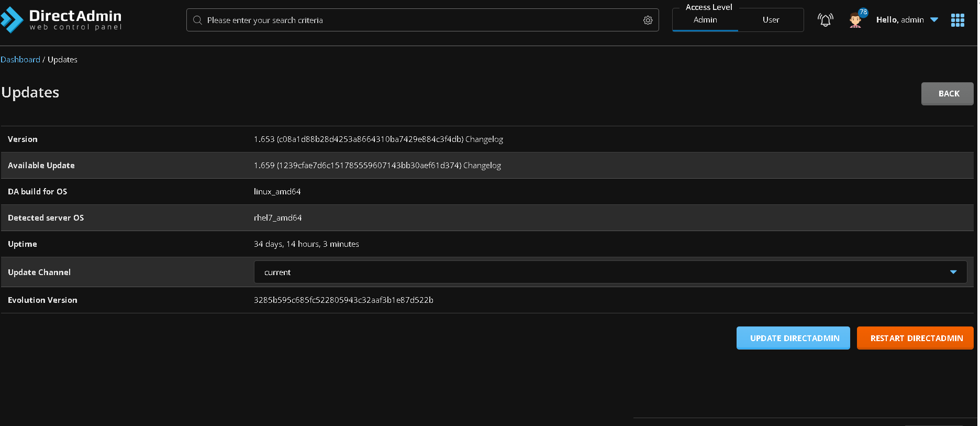This screenshot has width=980, height=426.
Task: Click the DirectAdmin logo
Action: pos(61,20)
